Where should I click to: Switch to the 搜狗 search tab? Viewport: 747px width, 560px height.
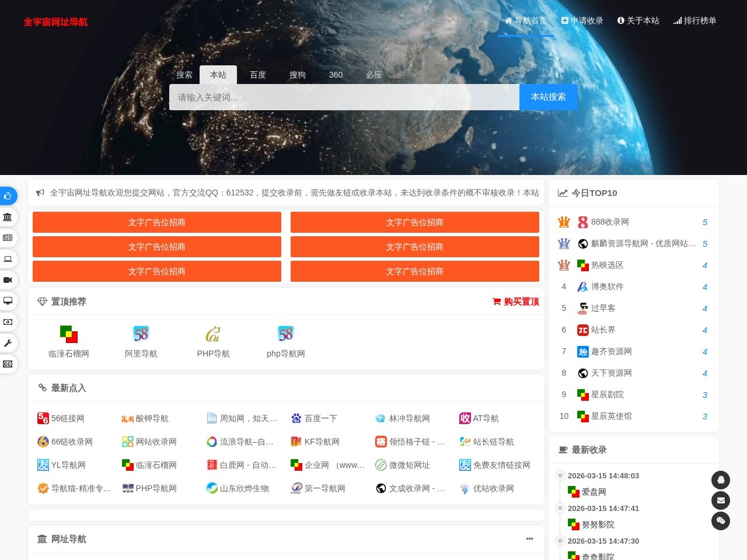coord(297,75)
